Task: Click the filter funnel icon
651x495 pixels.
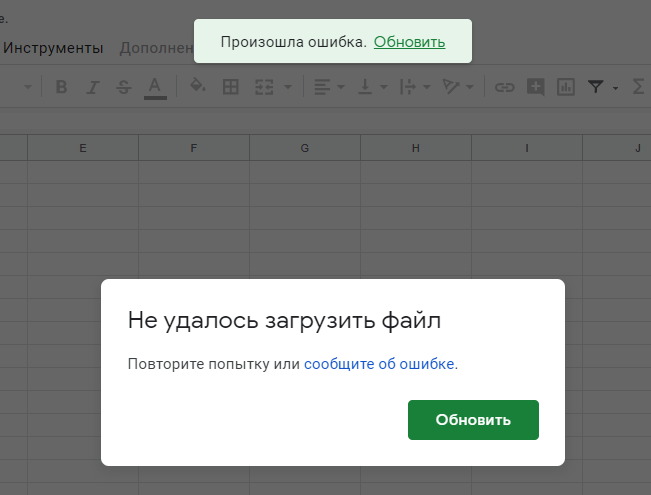Action: (596, 87)
